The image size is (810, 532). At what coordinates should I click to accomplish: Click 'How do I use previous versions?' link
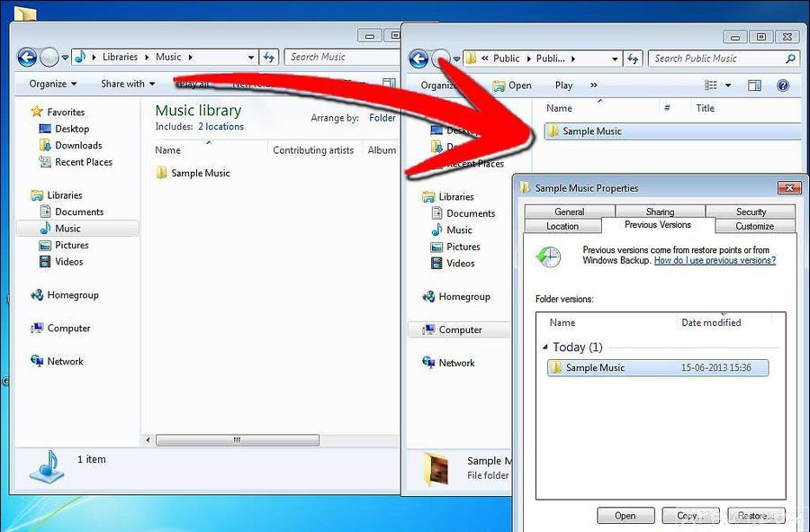click(x=714, y=260)
